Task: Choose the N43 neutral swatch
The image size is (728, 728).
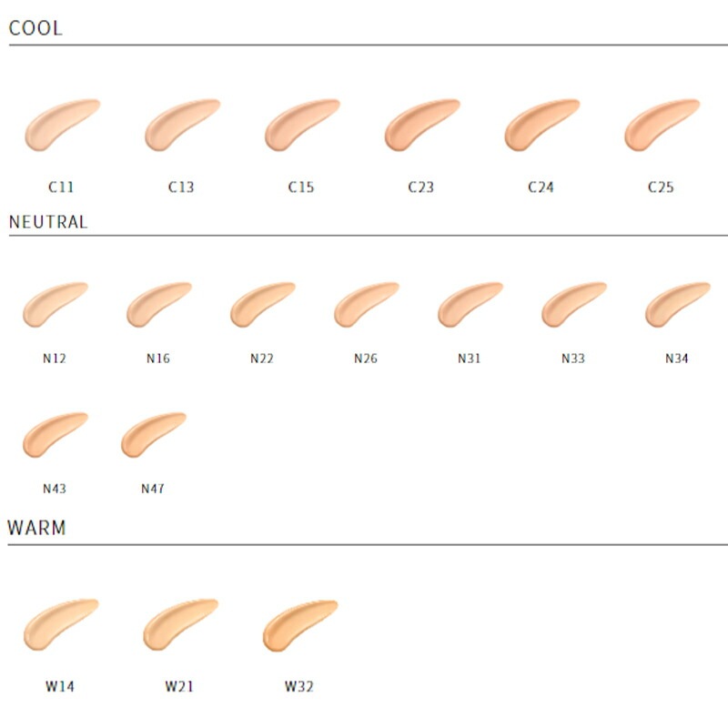Action: pos(53,436)
